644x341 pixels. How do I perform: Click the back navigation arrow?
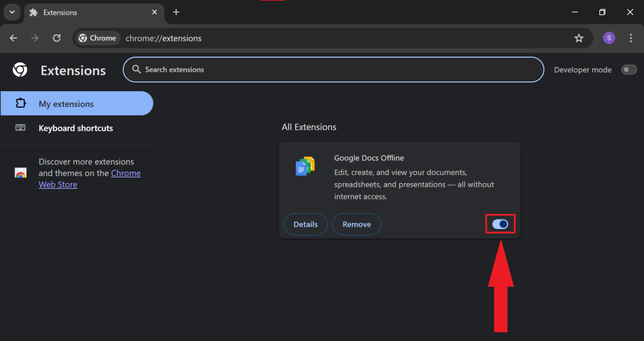(x=14, y=38)
